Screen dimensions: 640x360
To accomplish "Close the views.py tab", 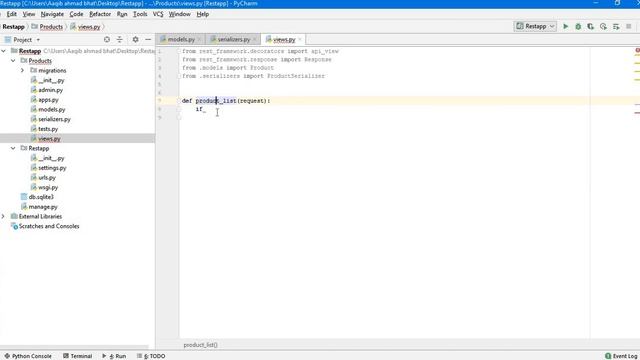I will 300,40.
